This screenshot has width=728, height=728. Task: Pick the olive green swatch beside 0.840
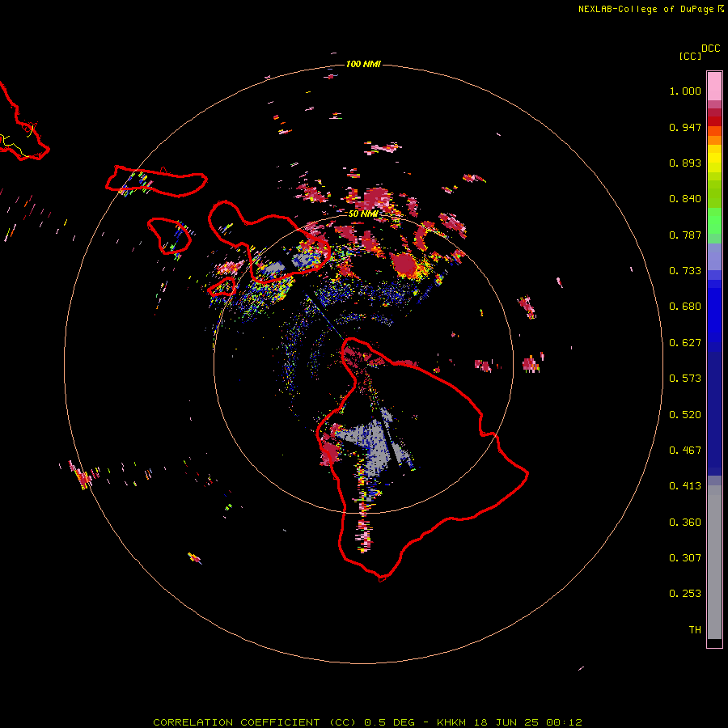(714, 193)
